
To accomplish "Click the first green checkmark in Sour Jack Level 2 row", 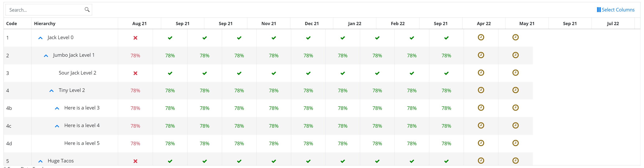I will (170, 73).
